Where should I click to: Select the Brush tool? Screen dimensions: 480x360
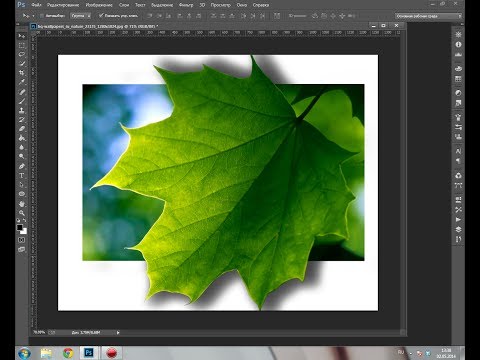pos(22,101)
